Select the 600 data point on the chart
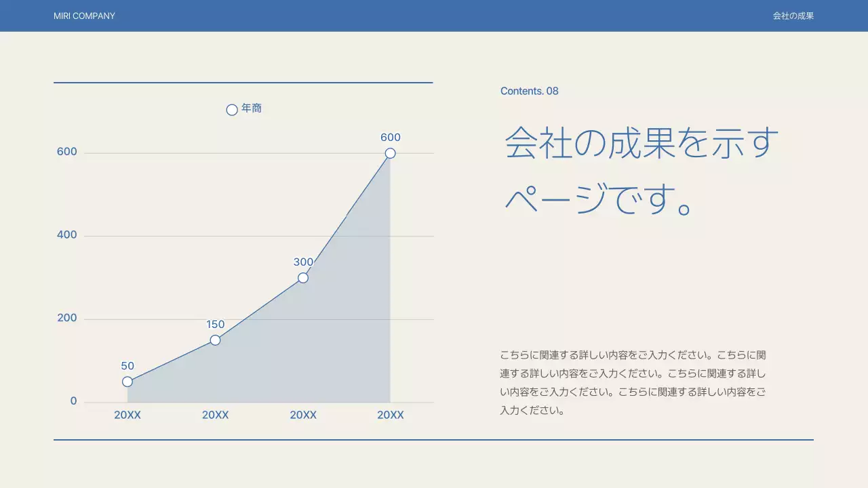Viewport: 868px width, 488px height. (389, 152)
